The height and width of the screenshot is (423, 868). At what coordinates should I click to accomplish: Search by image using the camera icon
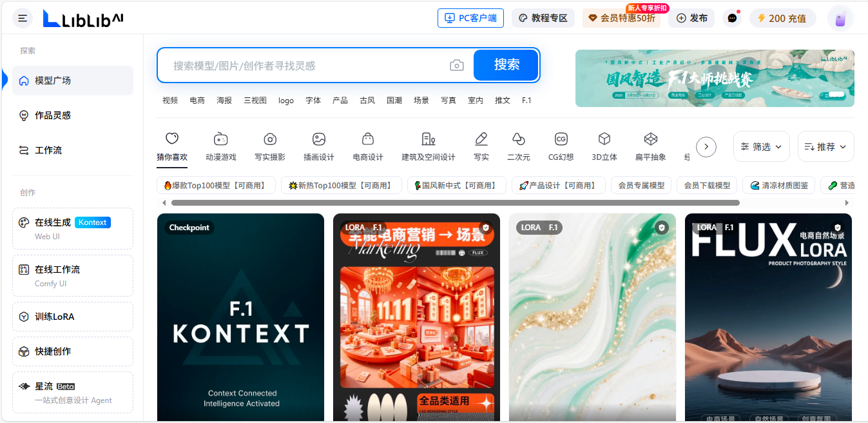[x=457, y=65]
